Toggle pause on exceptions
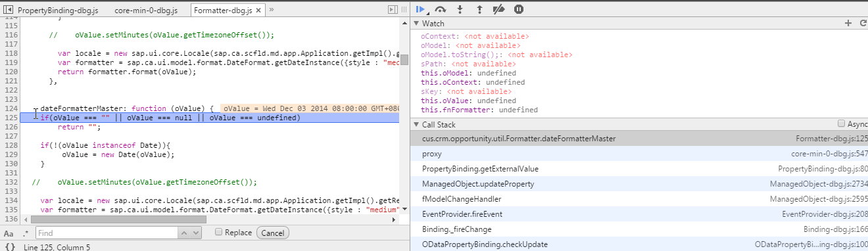This screenshot has width=868, height=251. (x=519, y=9)
